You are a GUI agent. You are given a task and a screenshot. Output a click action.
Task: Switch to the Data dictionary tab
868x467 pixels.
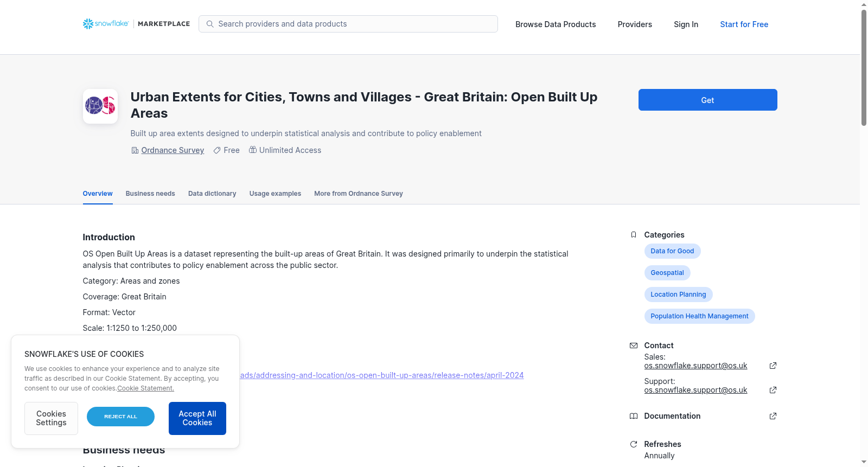[212, 194]
